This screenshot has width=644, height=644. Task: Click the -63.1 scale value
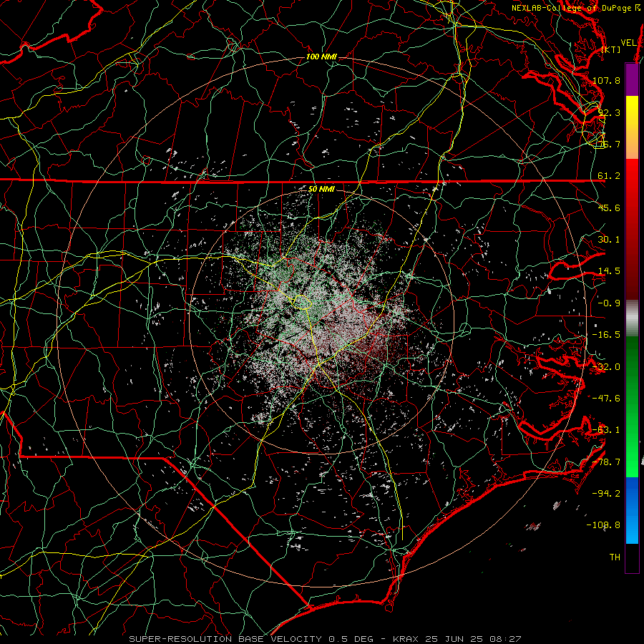click(606, 430)
